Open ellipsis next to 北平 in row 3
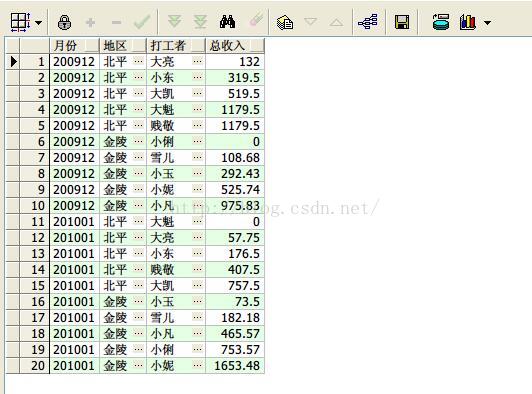532x394 pixels. 138,93
